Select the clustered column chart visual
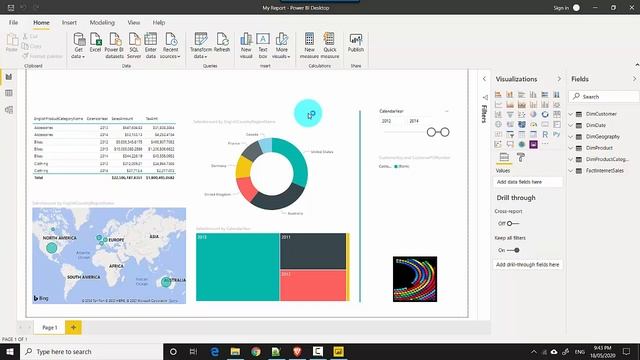Image resolution: width=640 pixels, height=360 pixels. pyautogui.click(x=533, y=94)
